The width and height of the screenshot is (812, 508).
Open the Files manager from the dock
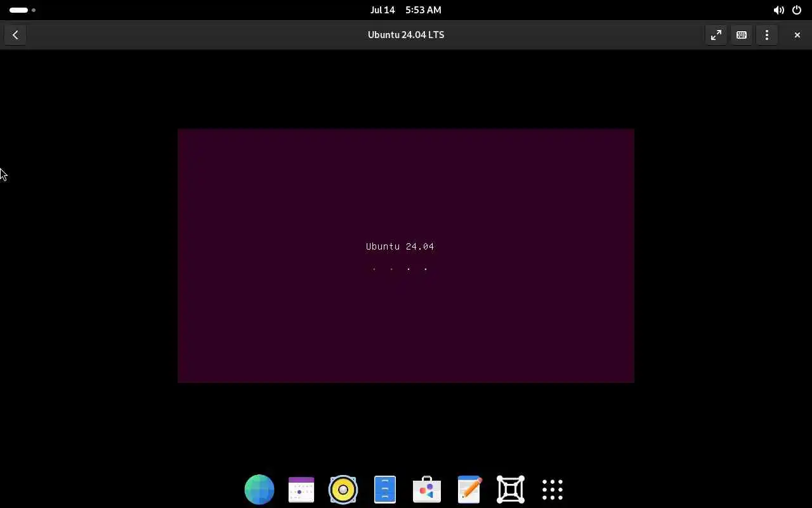(x=385, y=490)
